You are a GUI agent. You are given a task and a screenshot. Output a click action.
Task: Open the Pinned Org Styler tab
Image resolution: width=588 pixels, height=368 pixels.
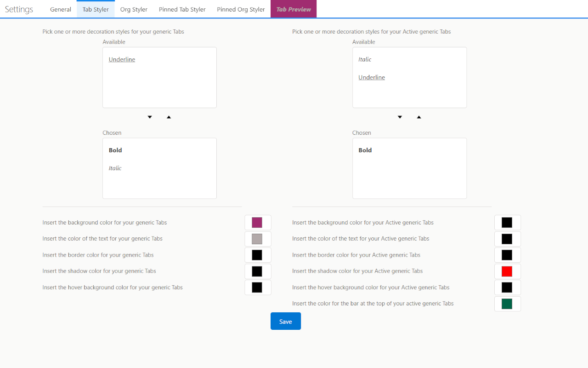coord(241,9)
